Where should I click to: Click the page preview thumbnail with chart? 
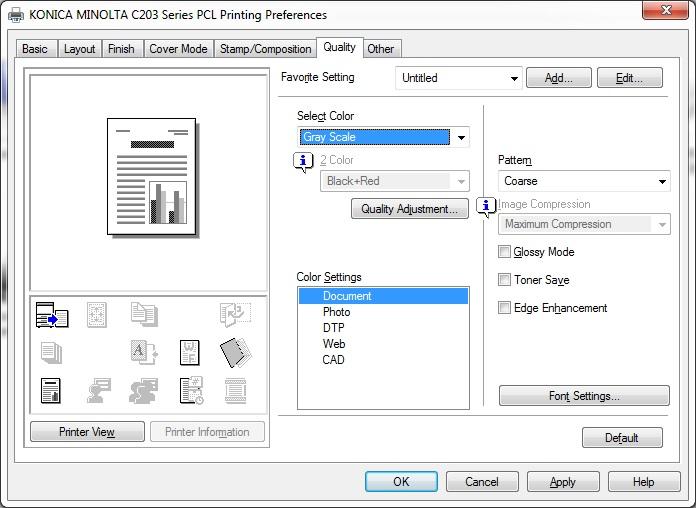point(151,176)
